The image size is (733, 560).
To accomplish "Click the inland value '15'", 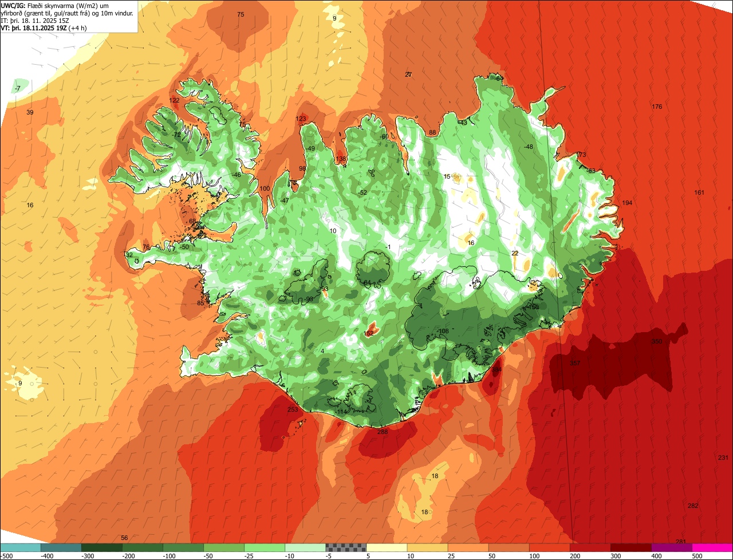I will coord(447,176).
